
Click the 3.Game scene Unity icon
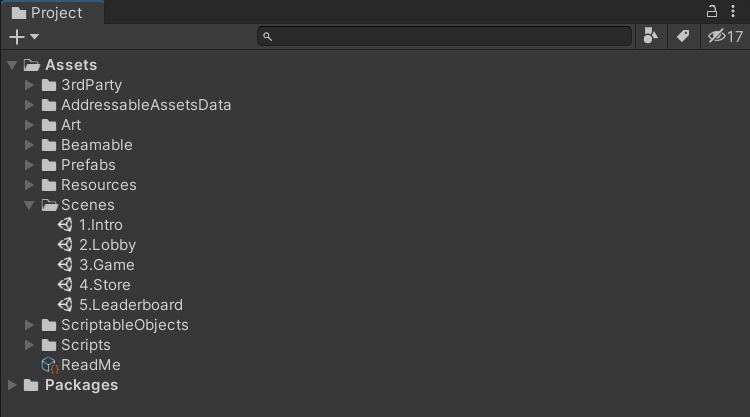click(x=65, y=265)
